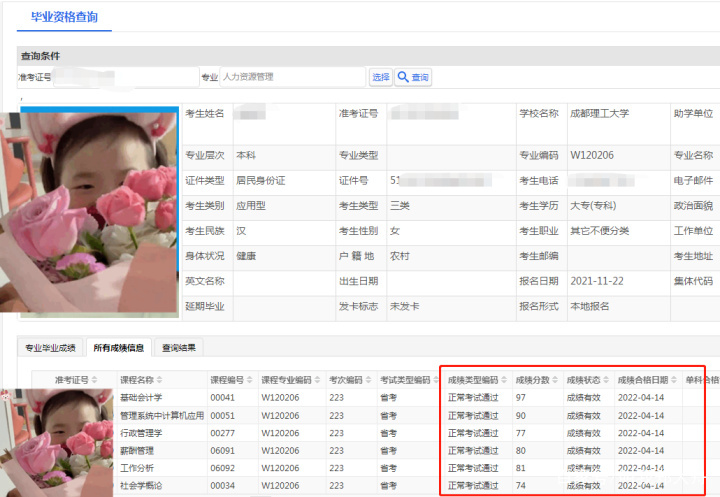Sort by the 课程专业编码 column sort arrow

[319, 381]
